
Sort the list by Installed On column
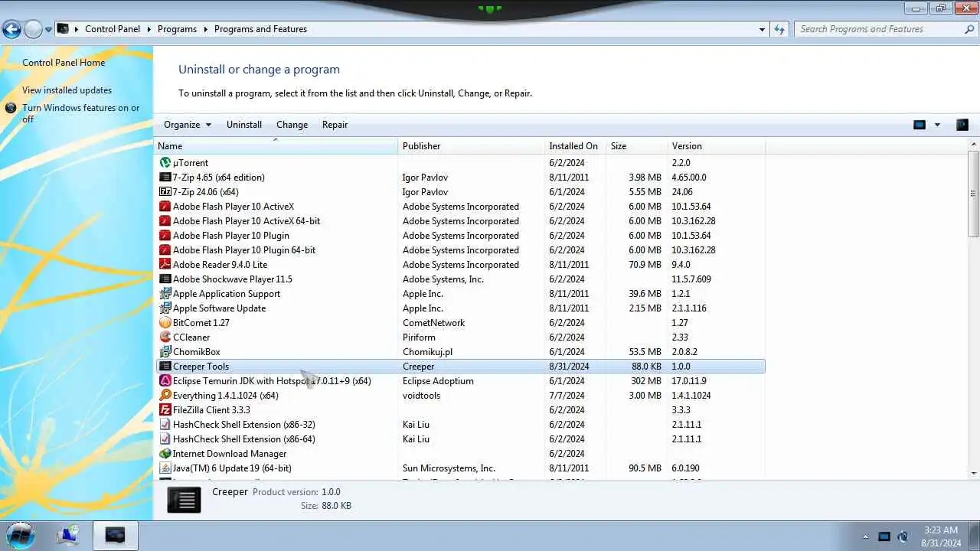(x=575, y=145)
